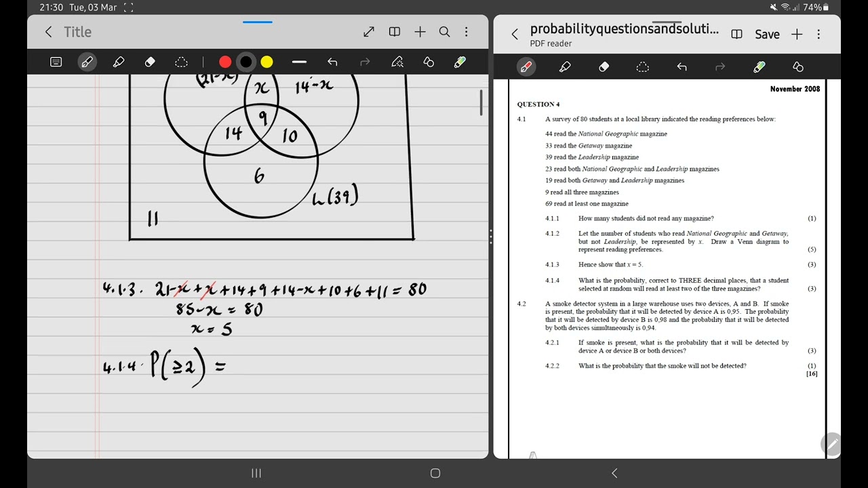The image size is (868, 488).
Task: Undo the last stroke in notes
Action: pyautogui.click(x=332, y=62)
